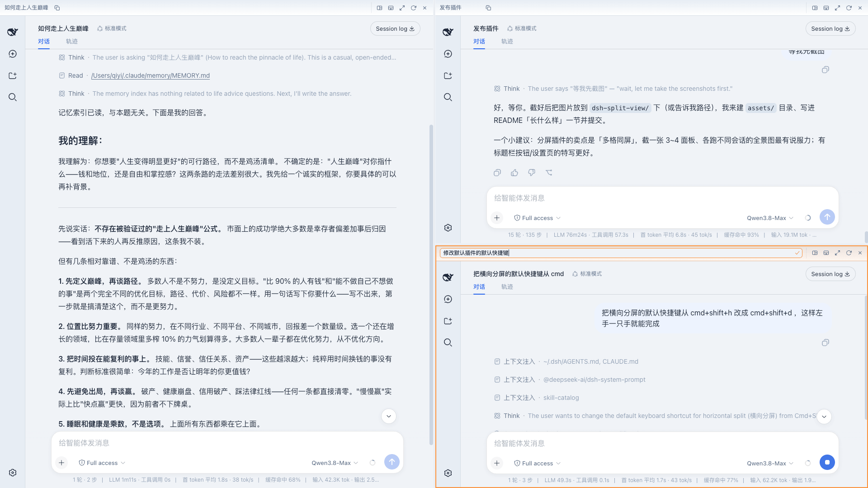The image size is (868, 488).
Task: Open search in left pane sidebar
Action: click(13, 97)
